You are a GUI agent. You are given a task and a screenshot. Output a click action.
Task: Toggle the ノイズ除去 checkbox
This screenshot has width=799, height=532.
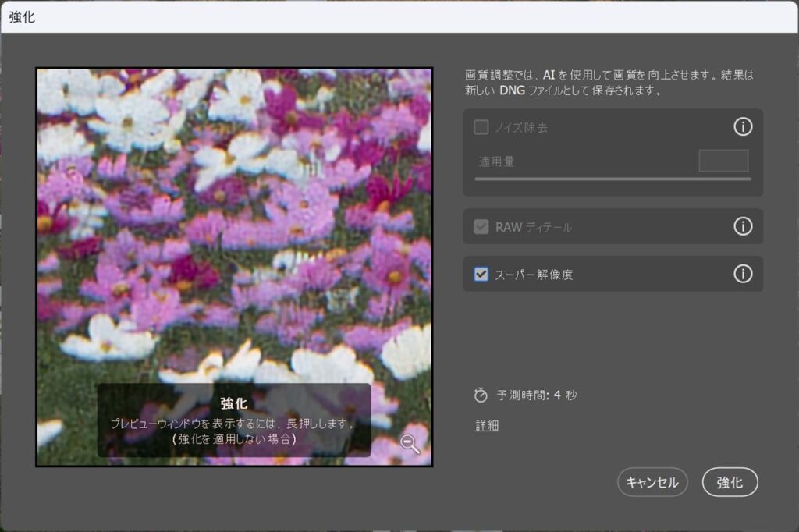481,127
